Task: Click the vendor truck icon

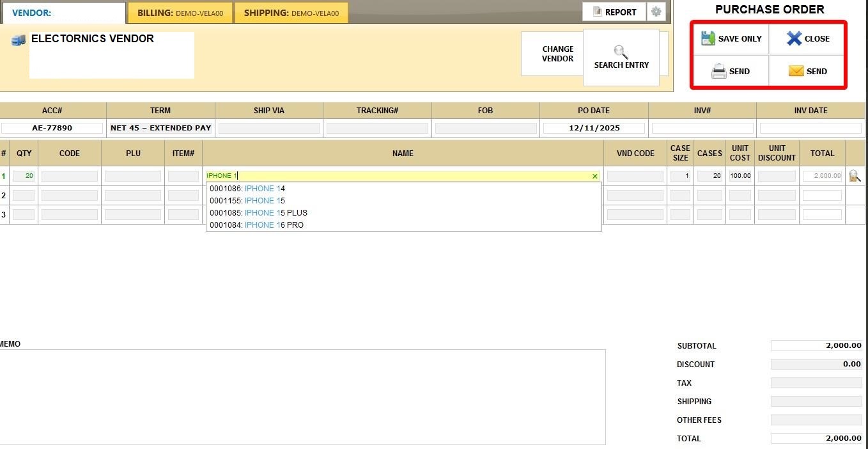Action: tap(18, 40)
